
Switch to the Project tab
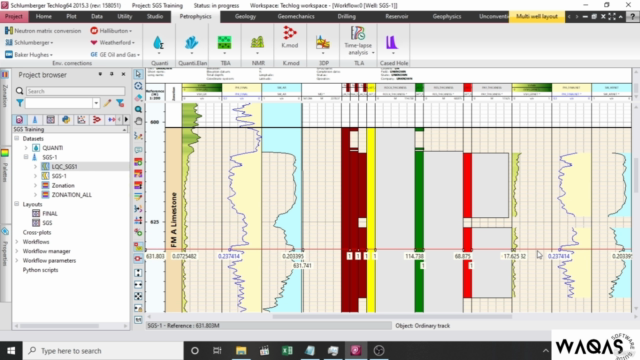pyautogui.click(x=14, y=16)
